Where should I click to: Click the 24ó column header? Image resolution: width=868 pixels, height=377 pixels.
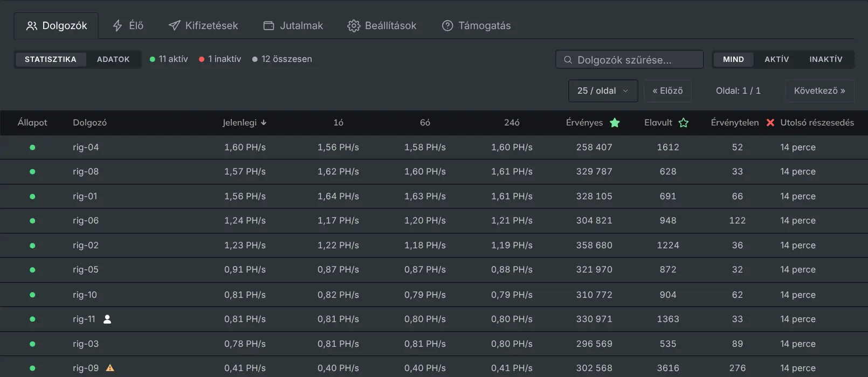coord(512,123)
